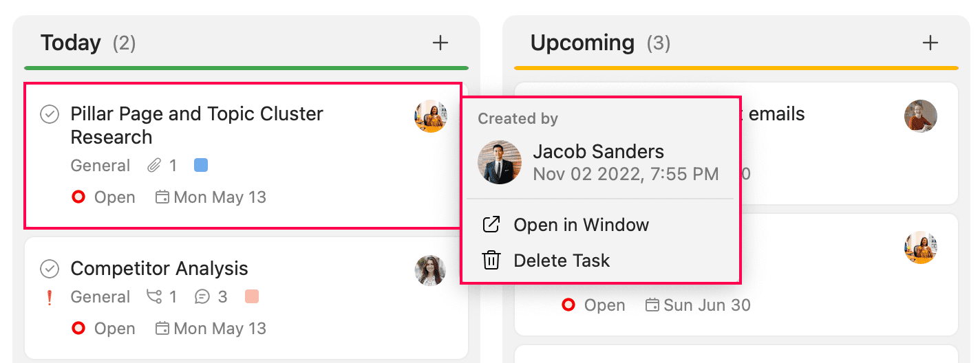Screen dimensions: 980x363
Task: Check off the Competitor Analysis task
Action: (x=50, y=268)
